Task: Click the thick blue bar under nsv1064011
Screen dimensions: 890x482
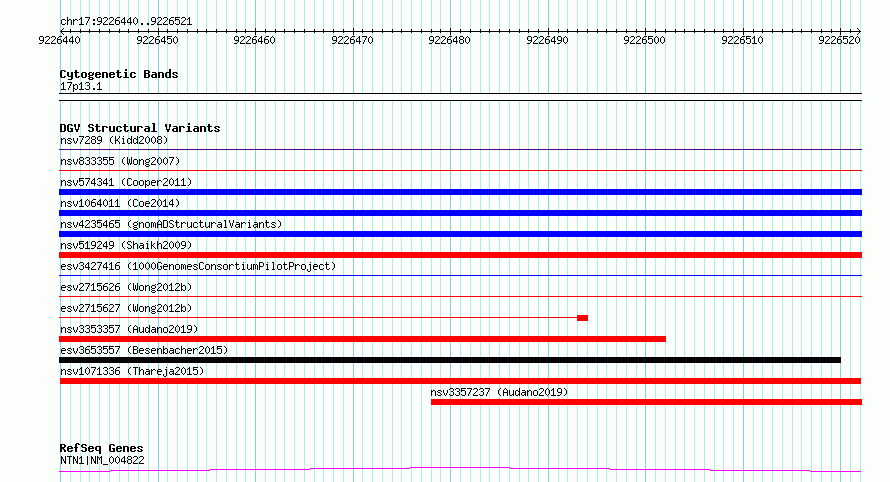Action: 460,213
